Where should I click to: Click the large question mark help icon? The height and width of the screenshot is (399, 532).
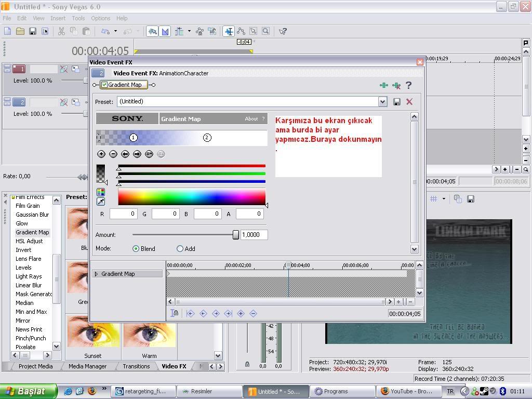(x=409, y=85)
